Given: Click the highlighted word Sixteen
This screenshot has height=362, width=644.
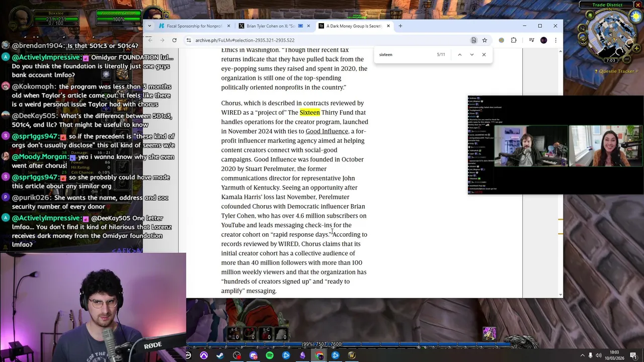Looking at the screenshot, I should click(x=309, y=113).
